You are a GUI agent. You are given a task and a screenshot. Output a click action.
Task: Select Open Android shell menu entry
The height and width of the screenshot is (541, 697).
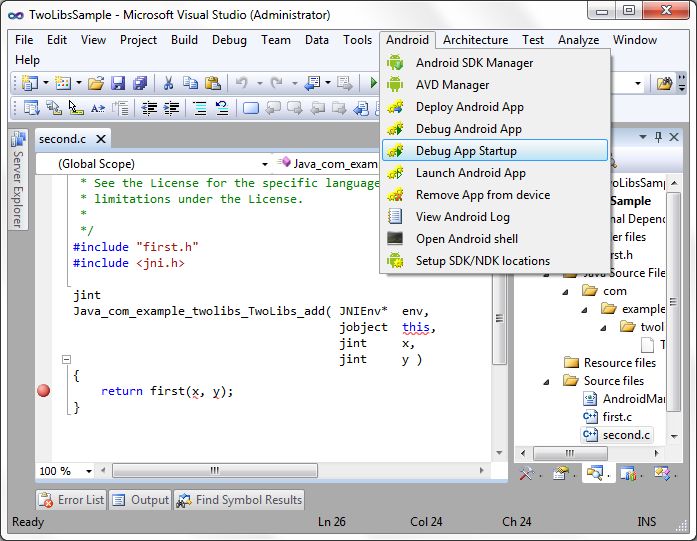tap(495, 239)
